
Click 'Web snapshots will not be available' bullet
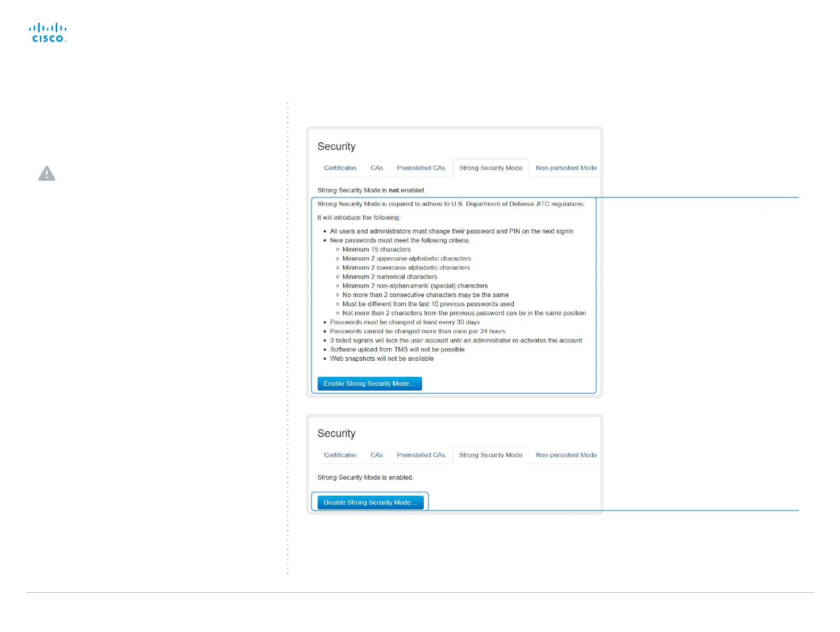[382, 359]
